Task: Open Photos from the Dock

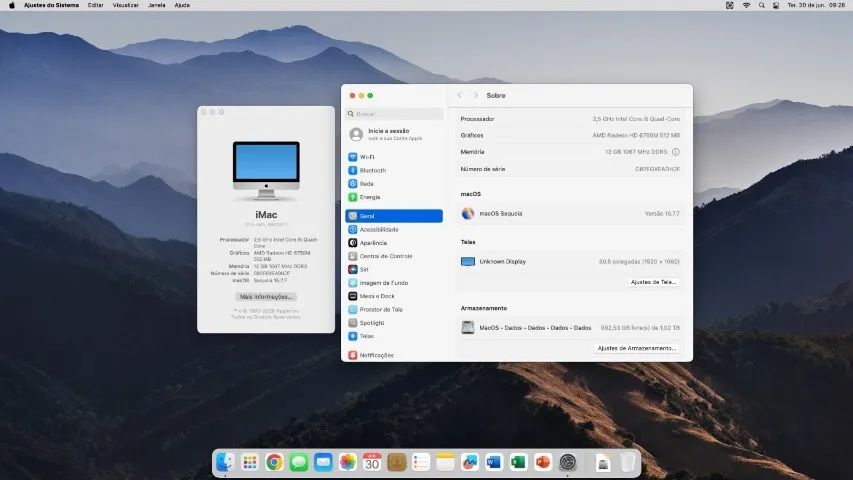Action: point(348,462)
